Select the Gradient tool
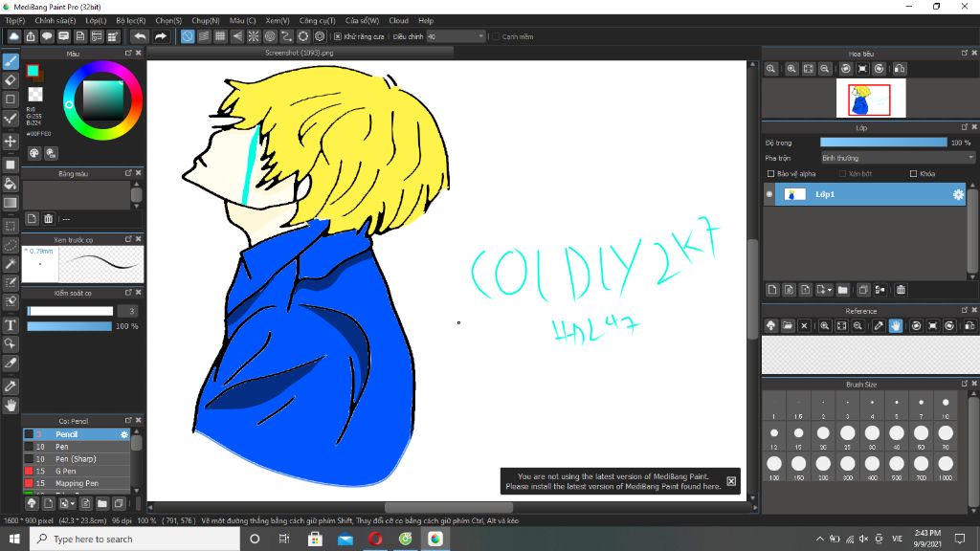The height and width of the screenshot is (551, 980). [x=11, y=203]
